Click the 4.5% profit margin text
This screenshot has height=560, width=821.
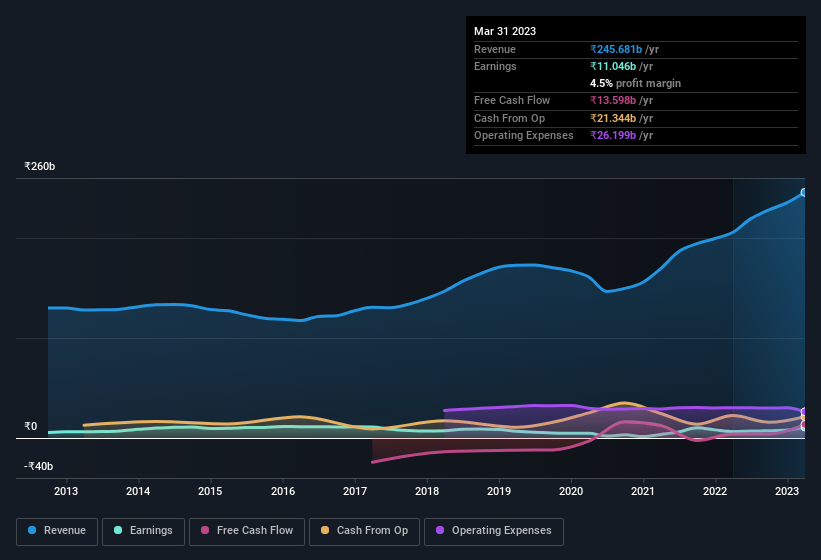(x=635, y=83)
